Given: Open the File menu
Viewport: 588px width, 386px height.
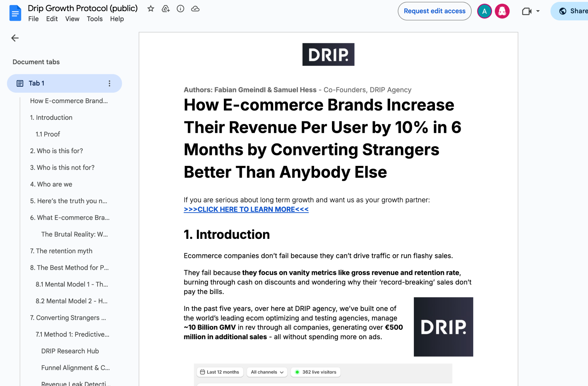Looking at the screenshot, I should coord(33,19).
